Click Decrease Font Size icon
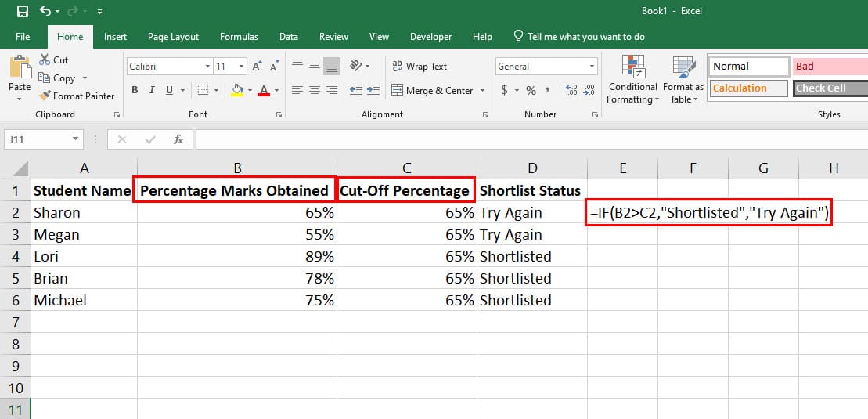The height and width of the screenshot is (419, 868). (x=275, y=67)
